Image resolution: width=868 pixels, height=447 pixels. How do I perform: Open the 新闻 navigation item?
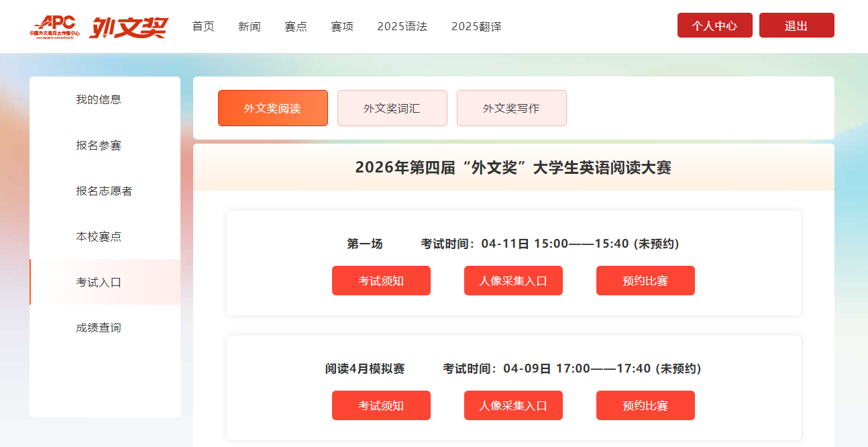point(250,26)
